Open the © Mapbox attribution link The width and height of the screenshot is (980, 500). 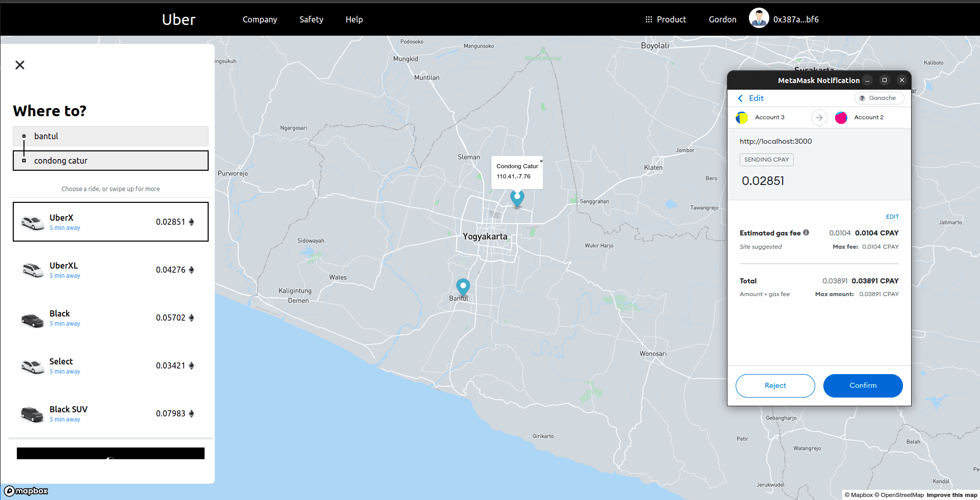(859, 495)
